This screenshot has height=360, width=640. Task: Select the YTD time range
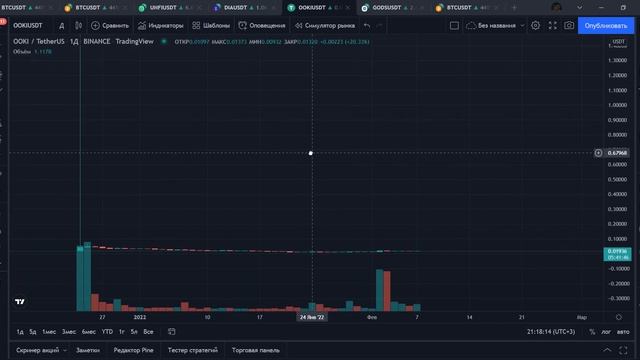107,332
